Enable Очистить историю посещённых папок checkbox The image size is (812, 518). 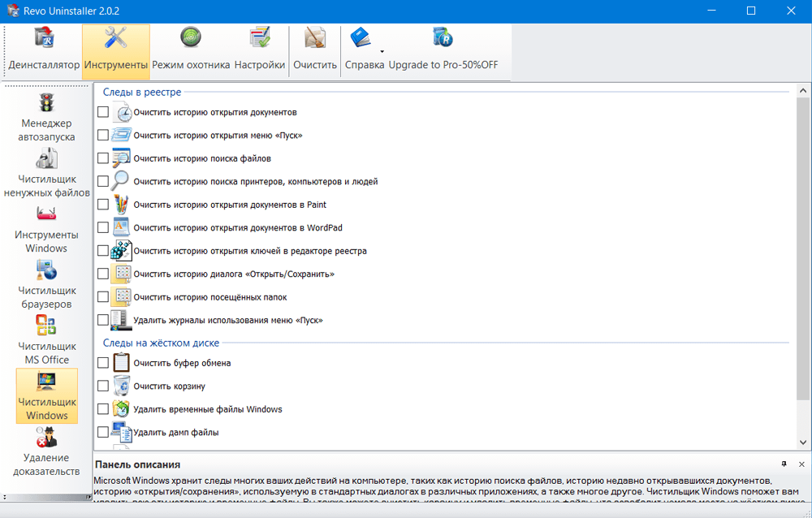coord(103,297)
